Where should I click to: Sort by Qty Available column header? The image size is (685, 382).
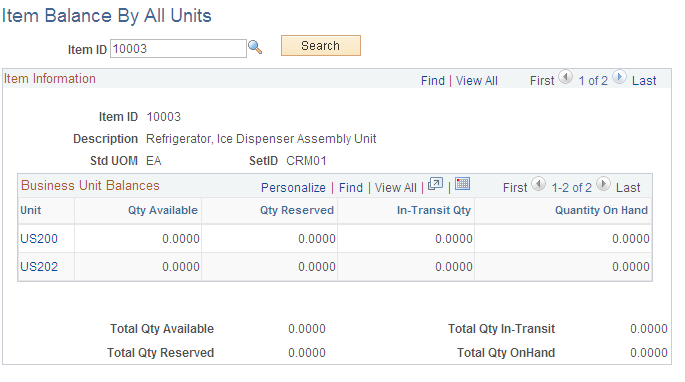163,210
